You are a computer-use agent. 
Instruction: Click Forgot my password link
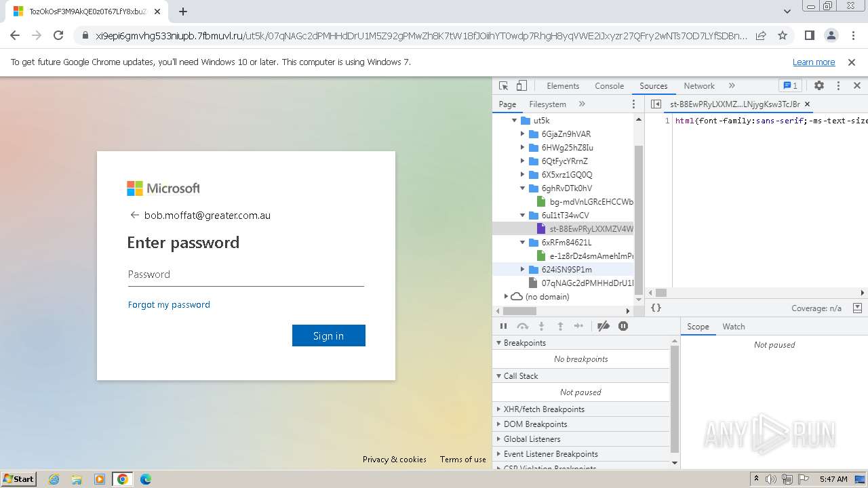tap(169, 305)
